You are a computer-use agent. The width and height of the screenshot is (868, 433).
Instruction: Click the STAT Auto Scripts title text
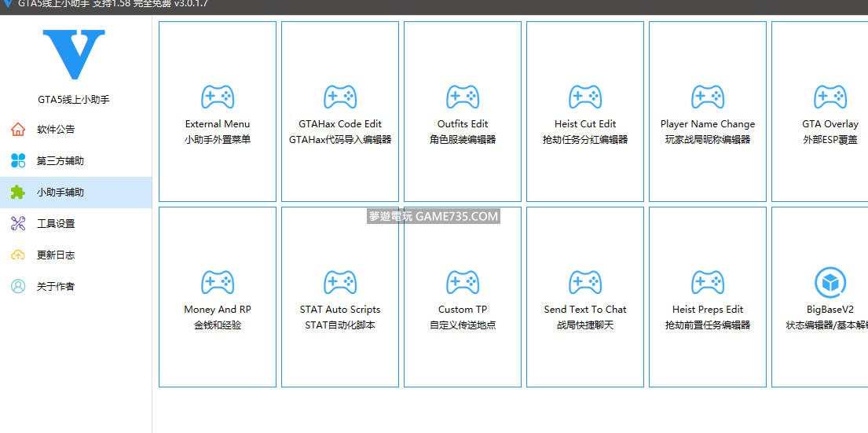click(340, 310)
